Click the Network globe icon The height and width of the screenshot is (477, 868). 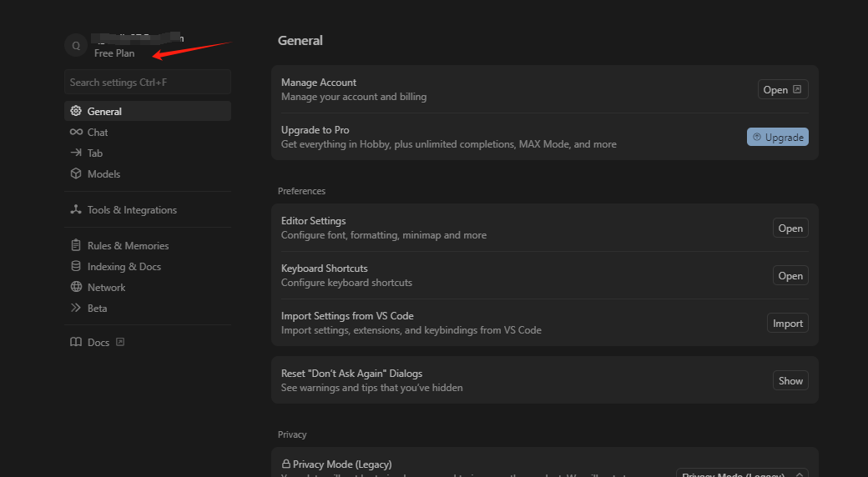coord(76,288)
